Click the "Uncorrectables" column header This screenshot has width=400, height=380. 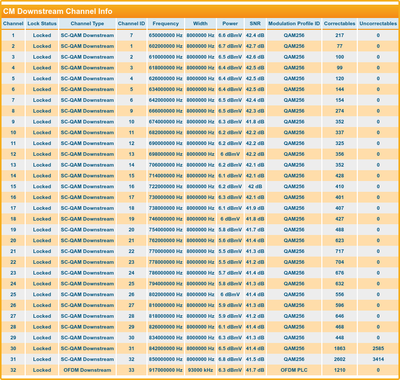[378, 24]
